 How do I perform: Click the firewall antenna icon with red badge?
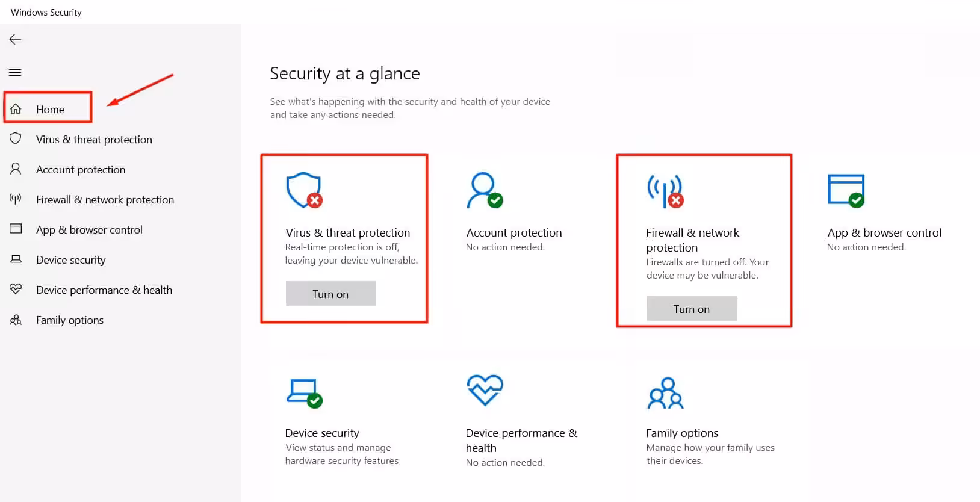point(665,191)
